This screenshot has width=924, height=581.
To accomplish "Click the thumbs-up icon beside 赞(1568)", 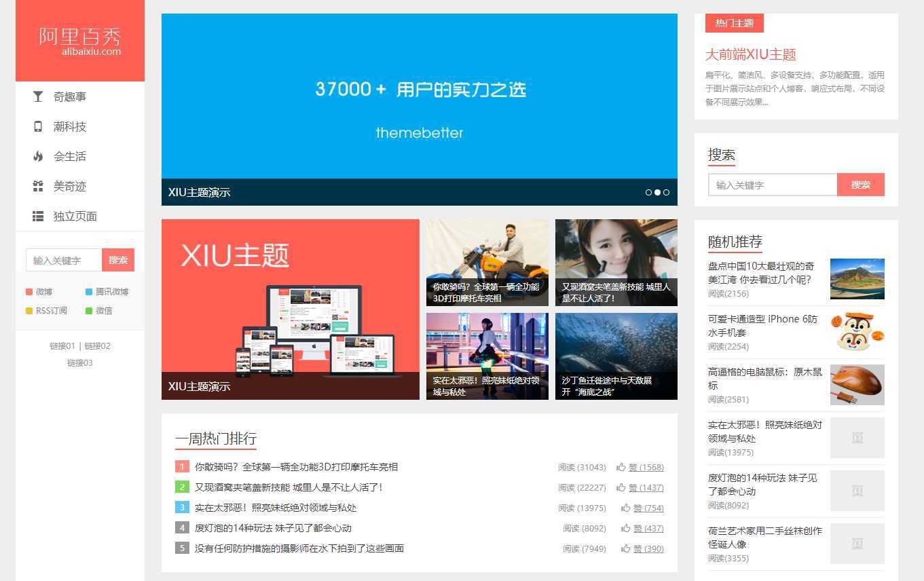I will [621, 467].
